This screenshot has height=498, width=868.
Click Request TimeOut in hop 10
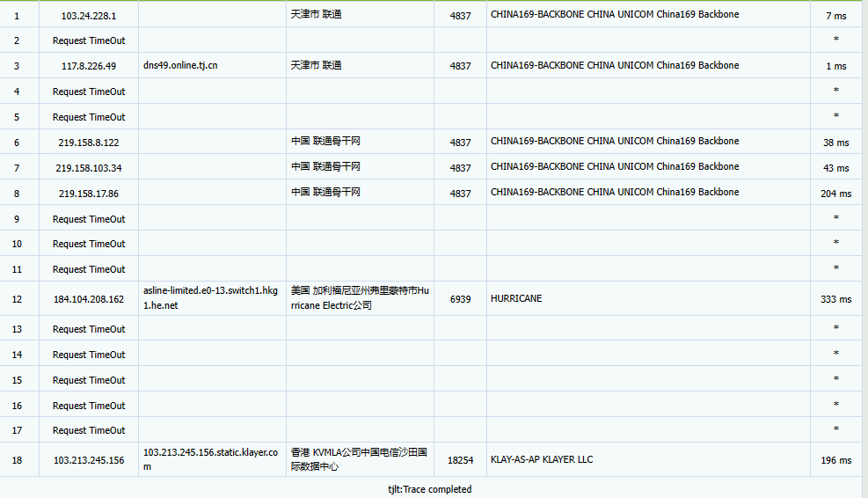click(89, 244)
